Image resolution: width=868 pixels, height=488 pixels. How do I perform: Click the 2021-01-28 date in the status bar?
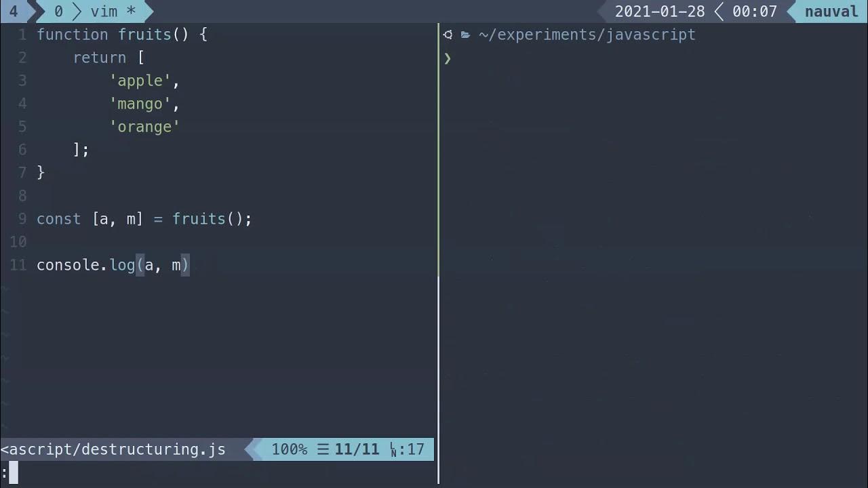659,12
